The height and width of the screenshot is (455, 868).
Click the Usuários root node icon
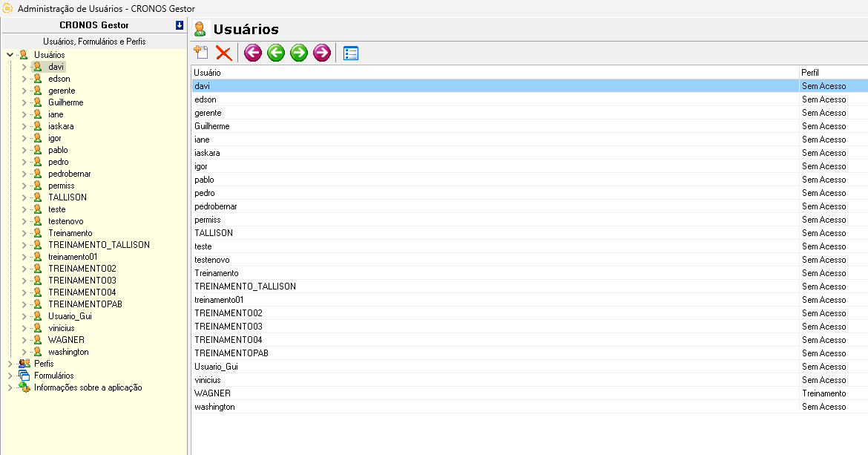pos(23,55)
